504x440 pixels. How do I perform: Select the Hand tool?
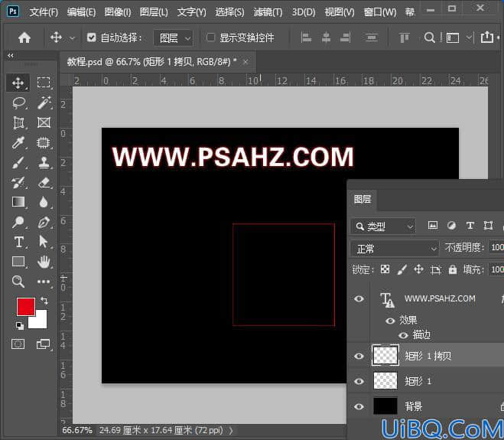44,262
